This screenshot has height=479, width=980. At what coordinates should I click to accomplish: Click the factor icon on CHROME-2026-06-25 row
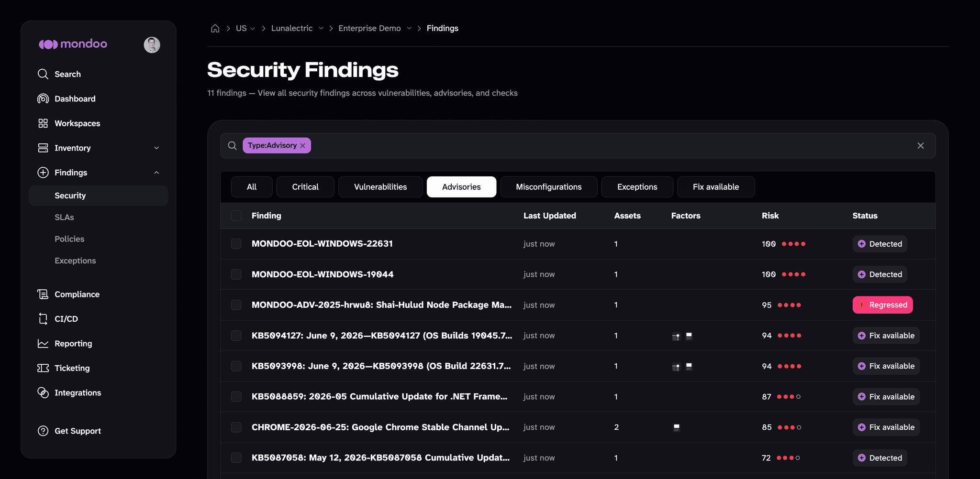pyautogui.click(x=676, y=427)
